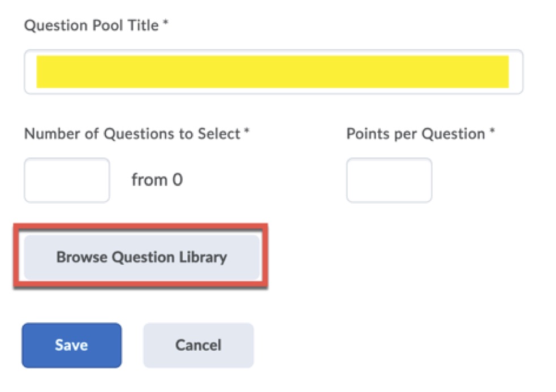Click the "from 0" question count text
Screen dimensions: 556x392
[157, 180]
